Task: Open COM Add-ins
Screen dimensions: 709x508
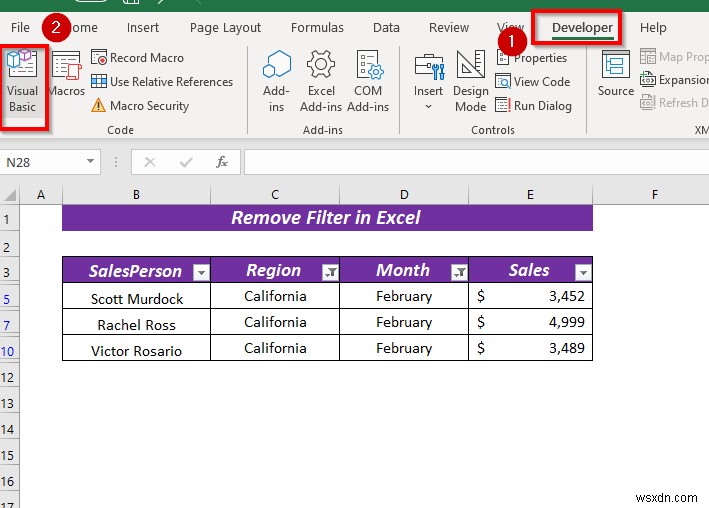Action: pos(368,81)
